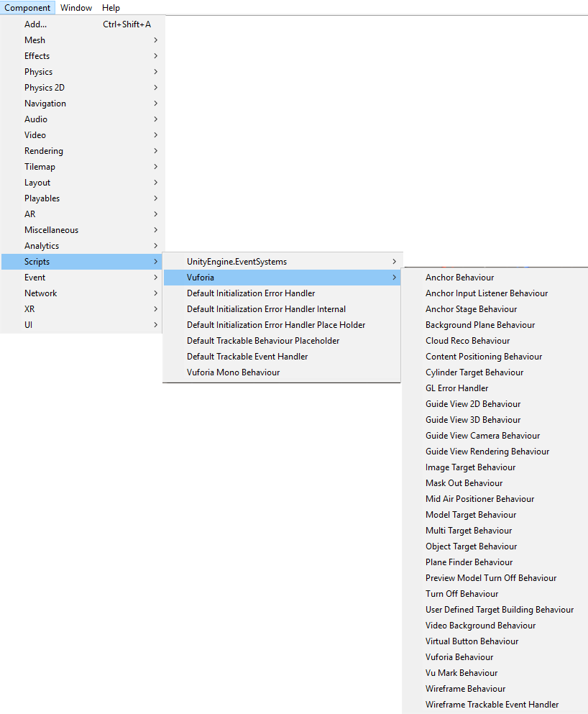588x714 pixels.
Task: Select User Defined Target Building Behaviour
Action: 495,610
